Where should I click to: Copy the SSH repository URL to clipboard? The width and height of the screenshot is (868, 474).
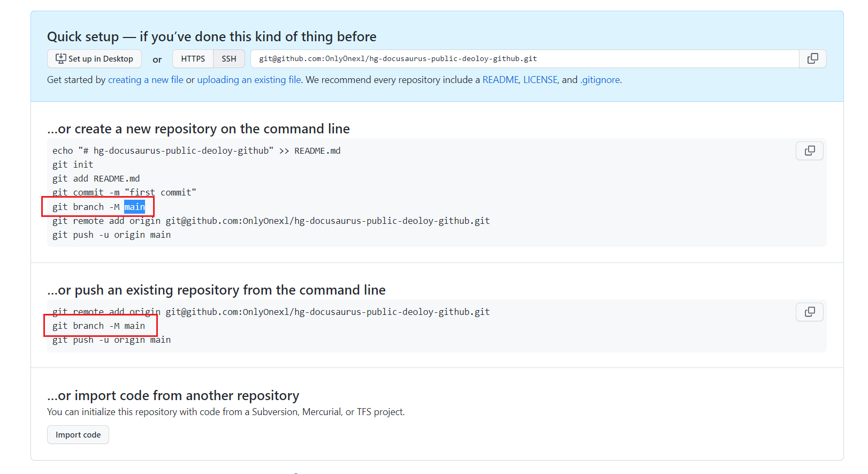click(812, 59)
